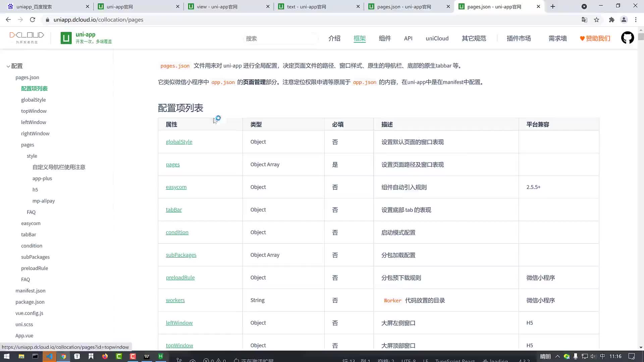Open API in the top navigation
The width and height of the screenshot is (644, 362).
(408, 39)
